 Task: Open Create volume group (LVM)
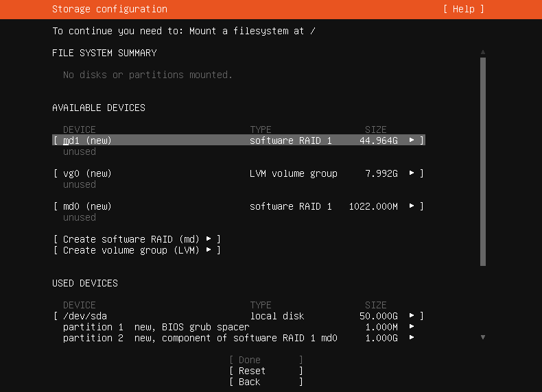[137, 250]
